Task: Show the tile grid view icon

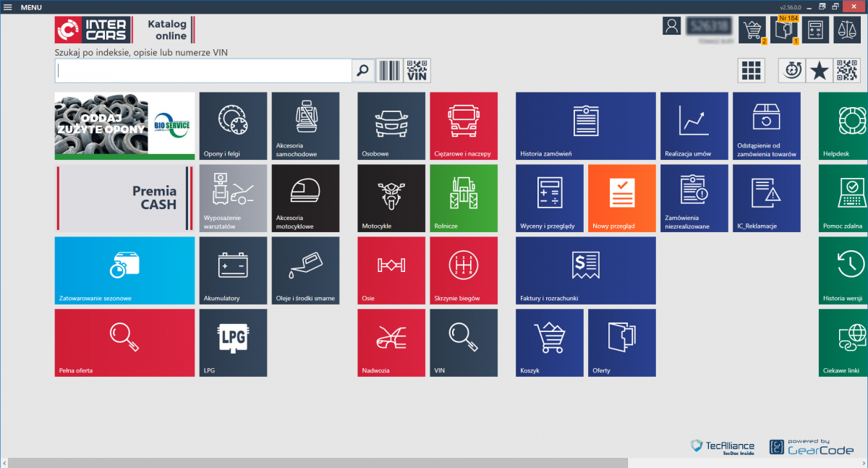Action: (x=752, y=71)
